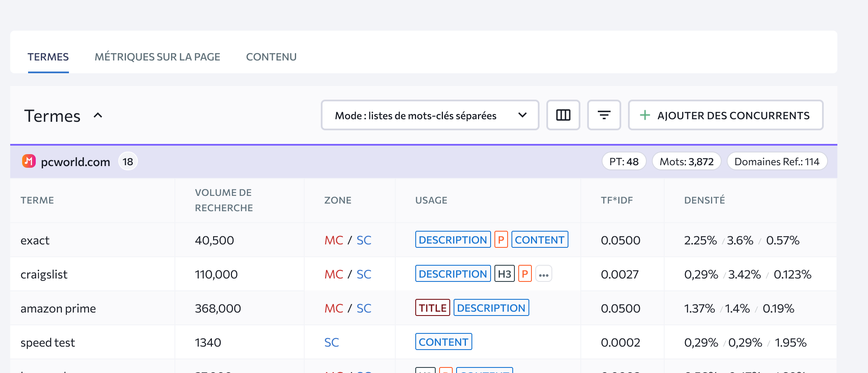Viewport: 868px width, 373px height.
Task: Click density 1.95% in speed test row
Action: pos(791,342)
